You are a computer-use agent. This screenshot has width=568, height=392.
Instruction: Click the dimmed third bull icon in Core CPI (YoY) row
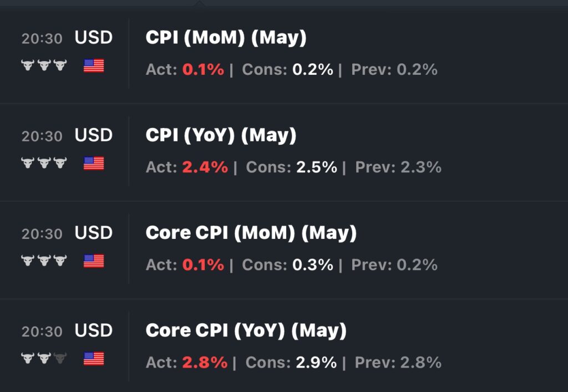60,358
